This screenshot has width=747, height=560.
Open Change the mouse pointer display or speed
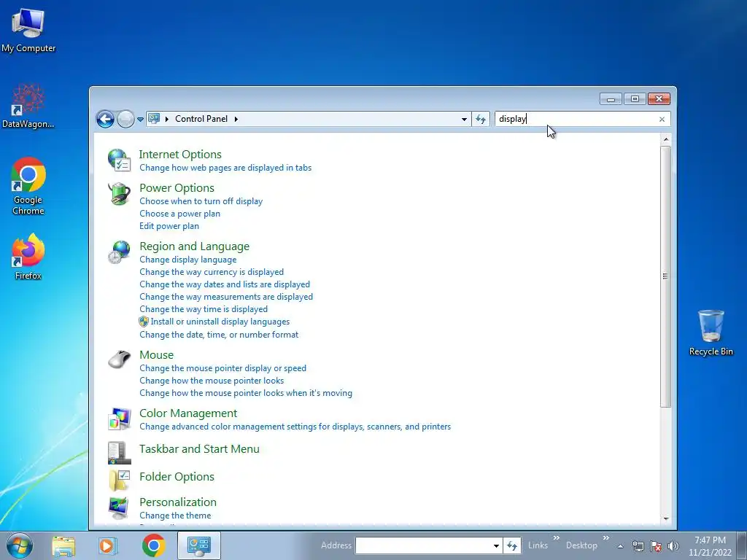click(222, 368)
